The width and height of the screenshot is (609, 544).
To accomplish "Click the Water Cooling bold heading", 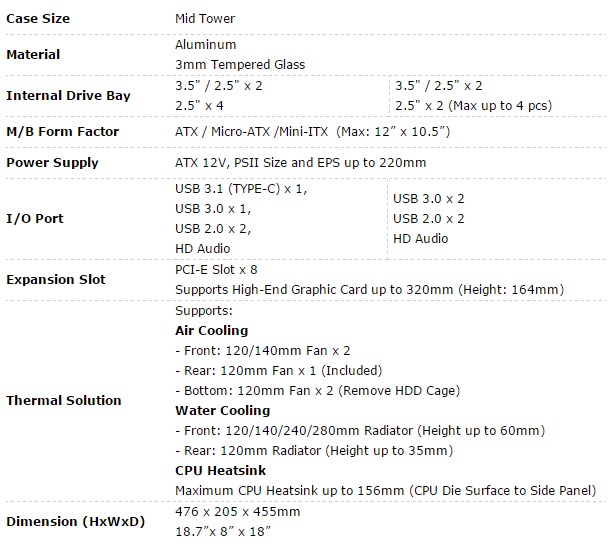I will click(x=222, y=410).
